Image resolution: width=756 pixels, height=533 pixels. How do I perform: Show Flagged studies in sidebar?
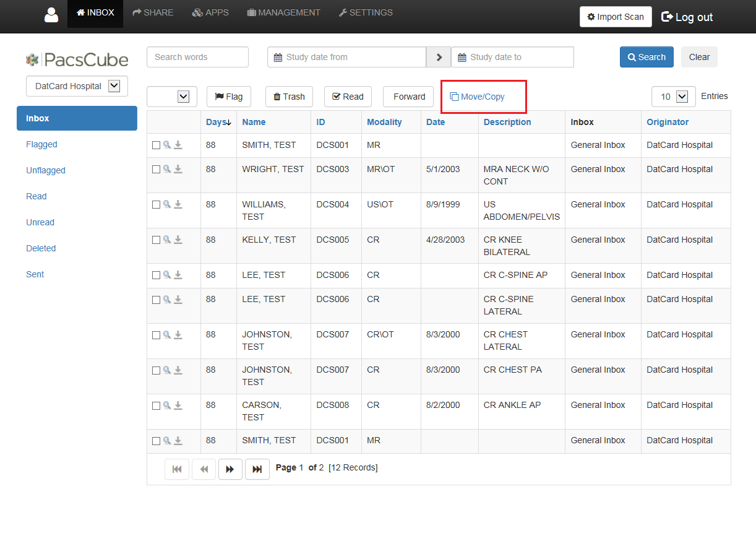tap(41, 144)
